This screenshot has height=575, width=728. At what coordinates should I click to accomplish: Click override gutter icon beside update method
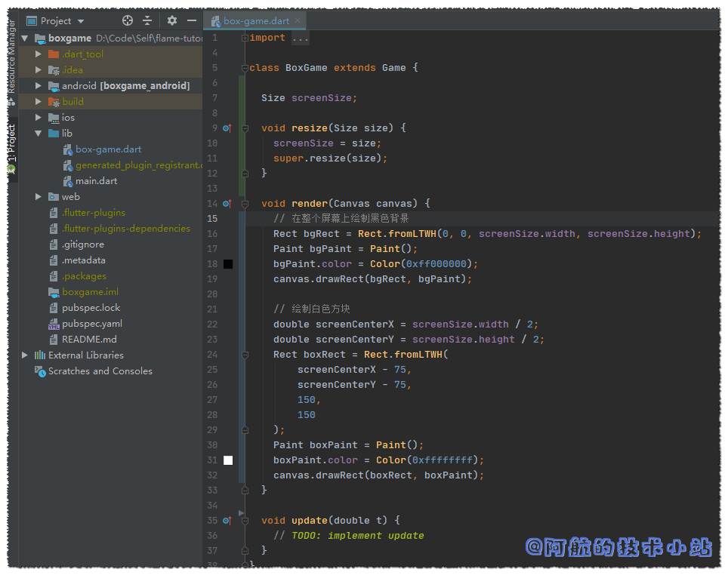point(227,521)
